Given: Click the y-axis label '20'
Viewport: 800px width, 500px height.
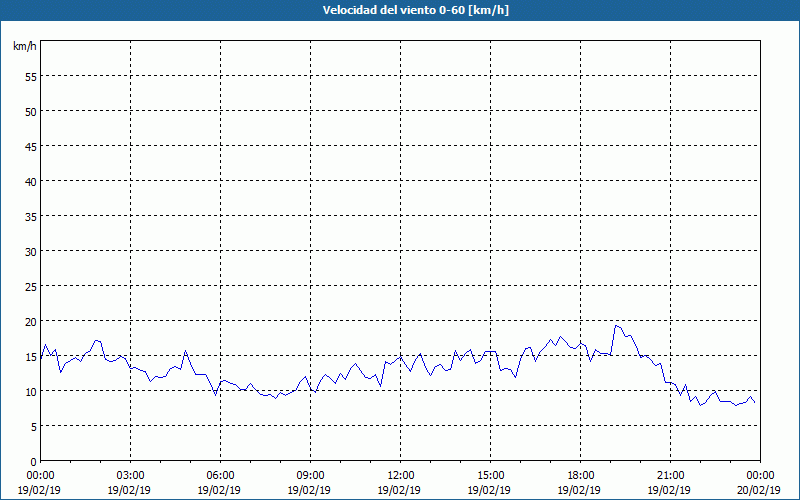Looking at the screenshot, I should [x=31, y=321].
